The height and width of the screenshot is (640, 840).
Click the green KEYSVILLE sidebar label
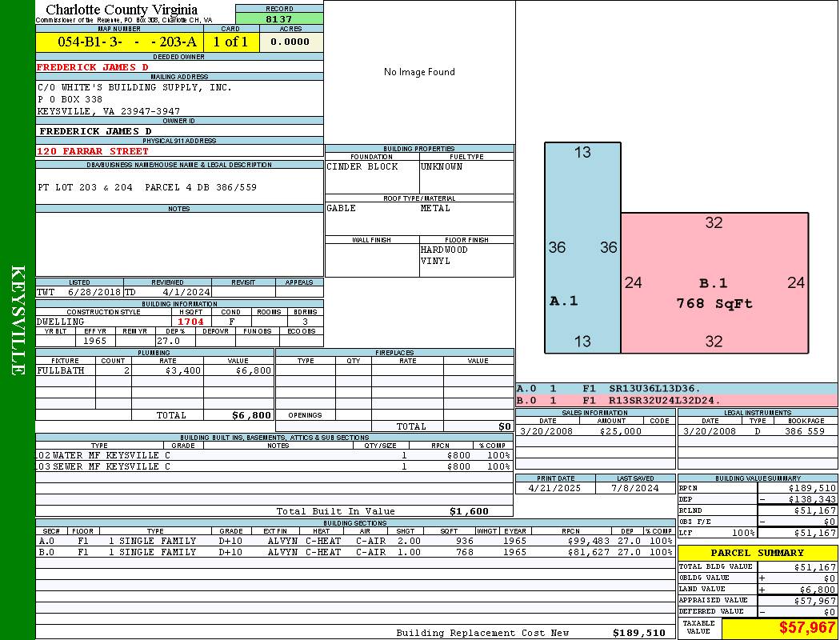click(18, 320)
